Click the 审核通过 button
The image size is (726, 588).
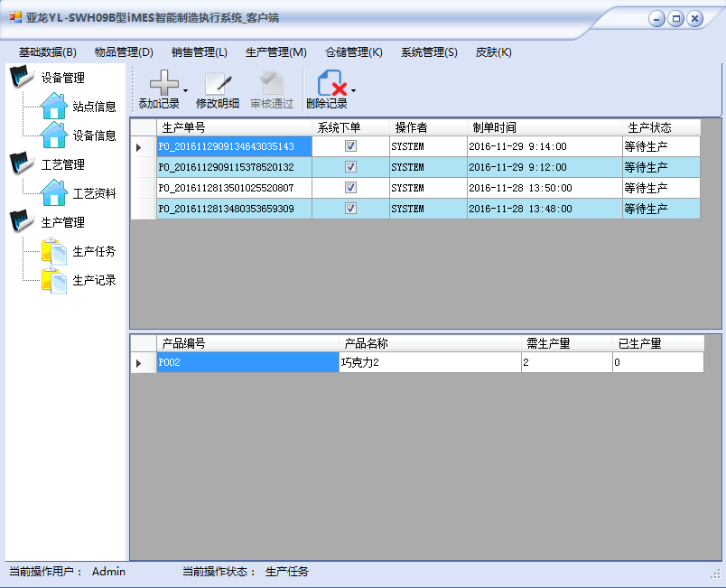click(272, 90)
